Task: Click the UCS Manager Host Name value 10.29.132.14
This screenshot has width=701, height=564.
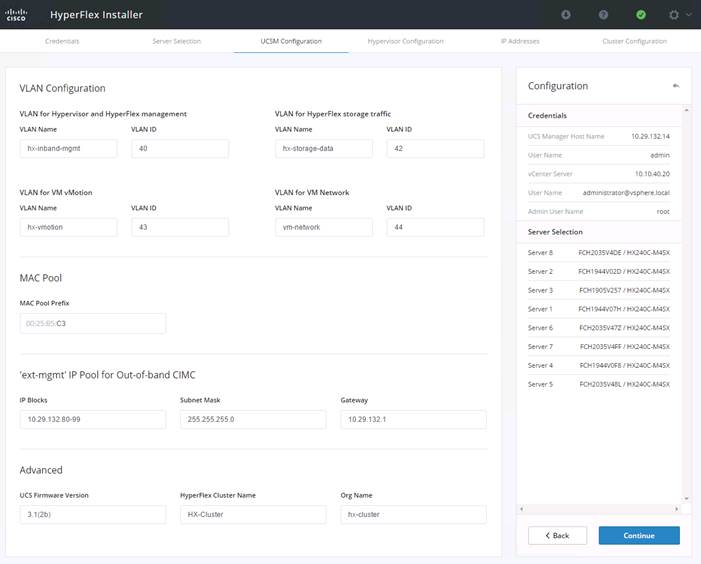Action: [650, 136]
